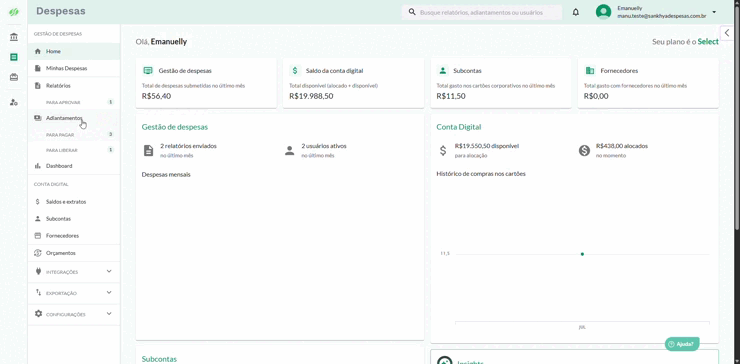740x364 pixels.
Task: Click the Subcontas person icon in sidebar
Action: point(38,219)
